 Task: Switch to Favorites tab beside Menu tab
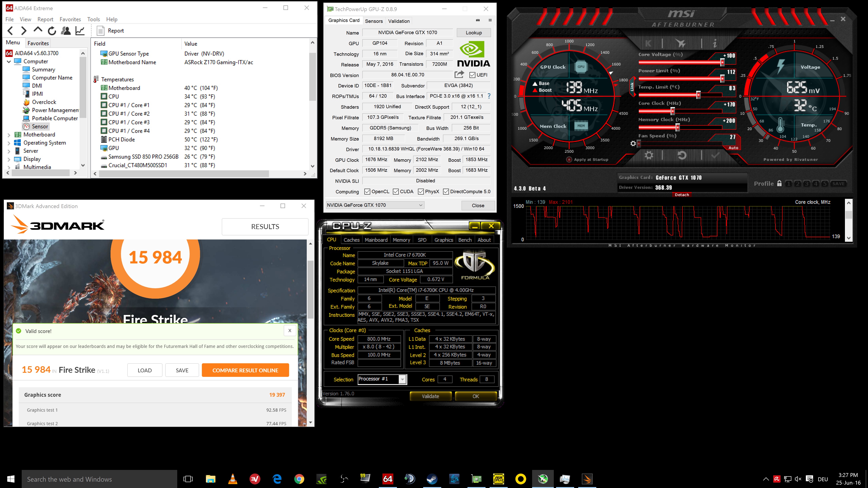point(38,43)
